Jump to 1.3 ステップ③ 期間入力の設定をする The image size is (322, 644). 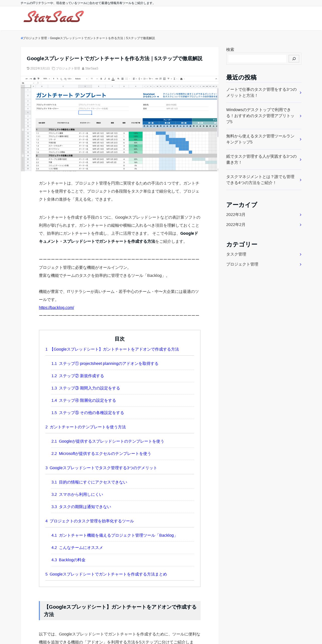tap(86, 388)
